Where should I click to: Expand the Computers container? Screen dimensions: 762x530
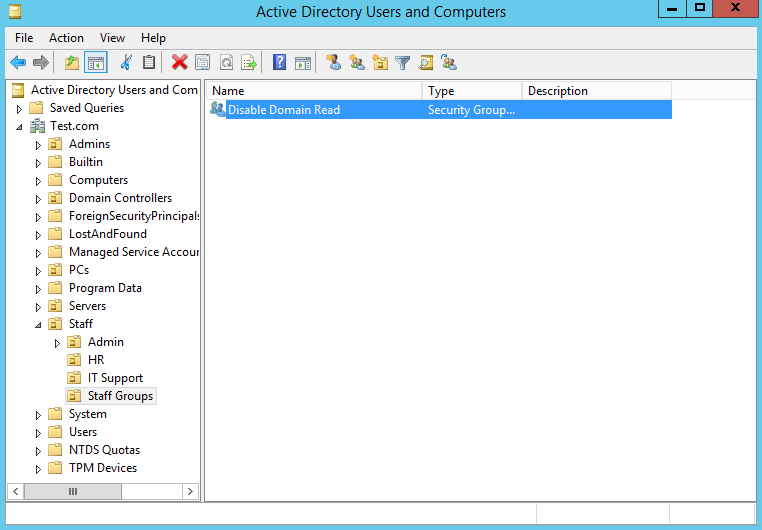38,181
